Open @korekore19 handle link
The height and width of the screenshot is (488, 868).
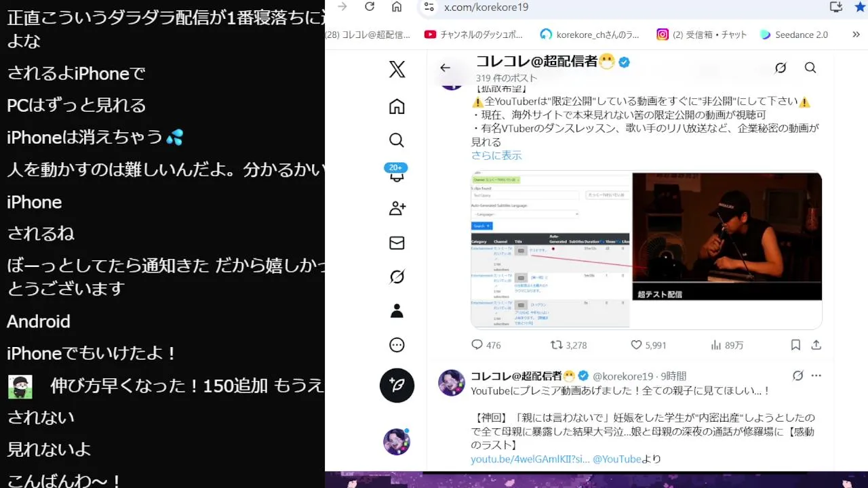[623, 376]
